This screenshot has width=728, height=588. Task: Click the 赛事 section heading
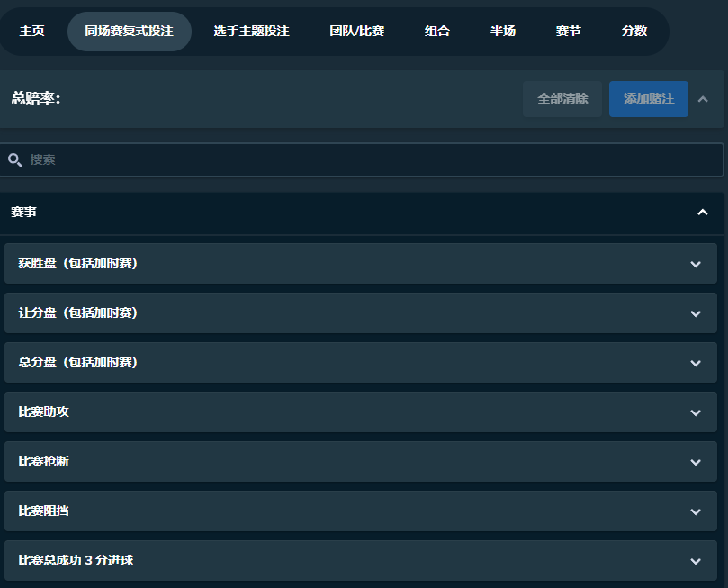(x=23, y=213)
